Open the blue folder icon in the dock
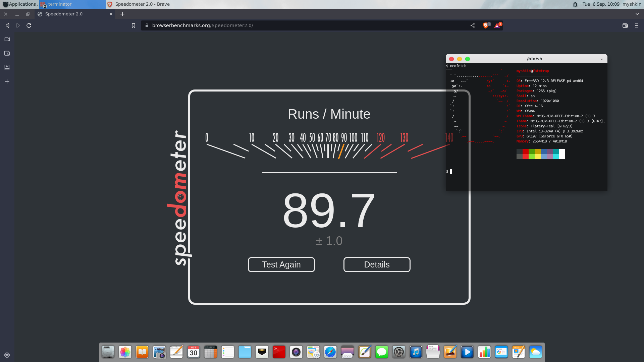Screen dimensions: 644x362 point(245,352)
